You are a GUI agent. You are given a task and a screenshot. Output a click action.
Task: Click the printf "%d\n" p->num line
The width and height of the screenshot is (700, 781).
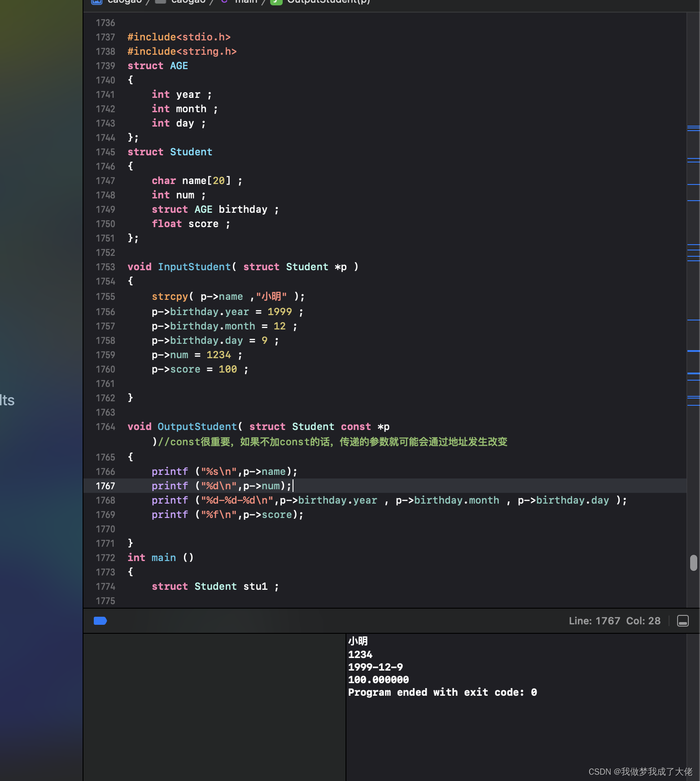222,486
